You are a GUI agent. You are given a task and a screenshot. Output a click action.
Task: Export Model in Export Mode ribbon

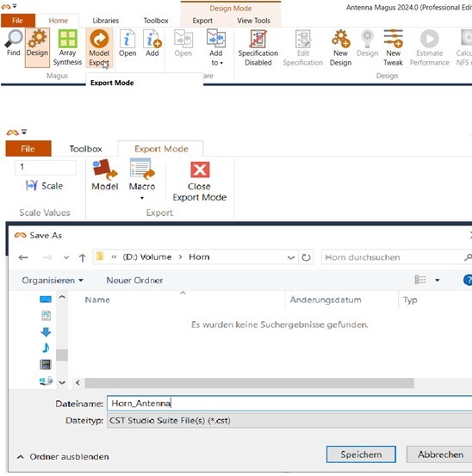coord(105,175)
